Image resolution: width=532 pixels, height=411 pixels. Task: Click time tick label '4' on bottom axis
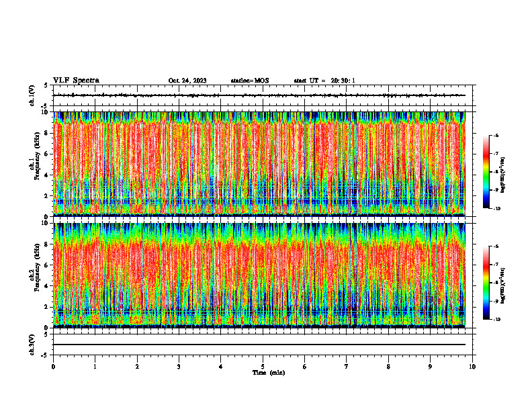(x=220, y=367)
